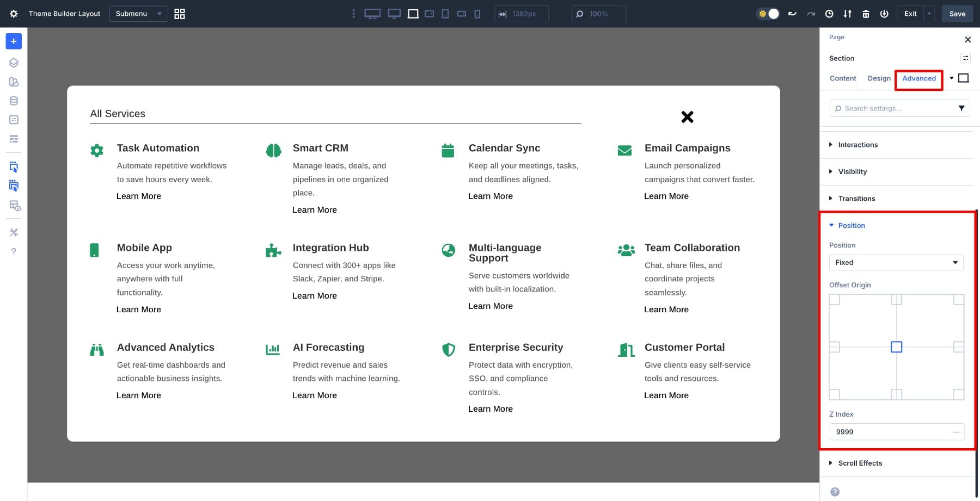The width and height of the screenshot is (980, 501).
Task: Open the Submenu layout dropdown
Action: 138,14
